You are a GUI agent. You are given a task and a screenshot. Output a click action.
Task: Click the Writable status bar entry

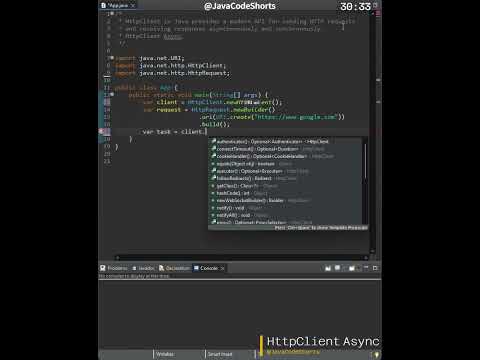(165, 354)
